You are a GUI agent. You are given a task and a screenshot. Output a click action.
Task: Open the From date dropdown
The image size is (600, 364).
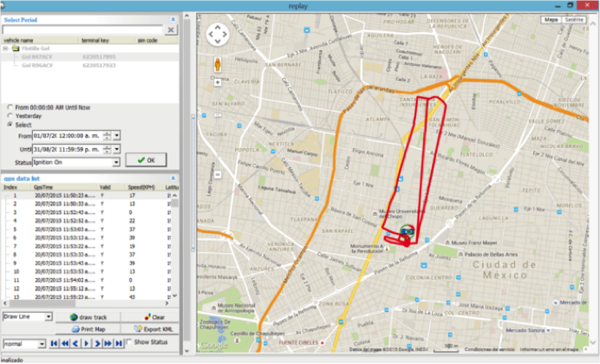pyautogui.click(x=116, y=135)
